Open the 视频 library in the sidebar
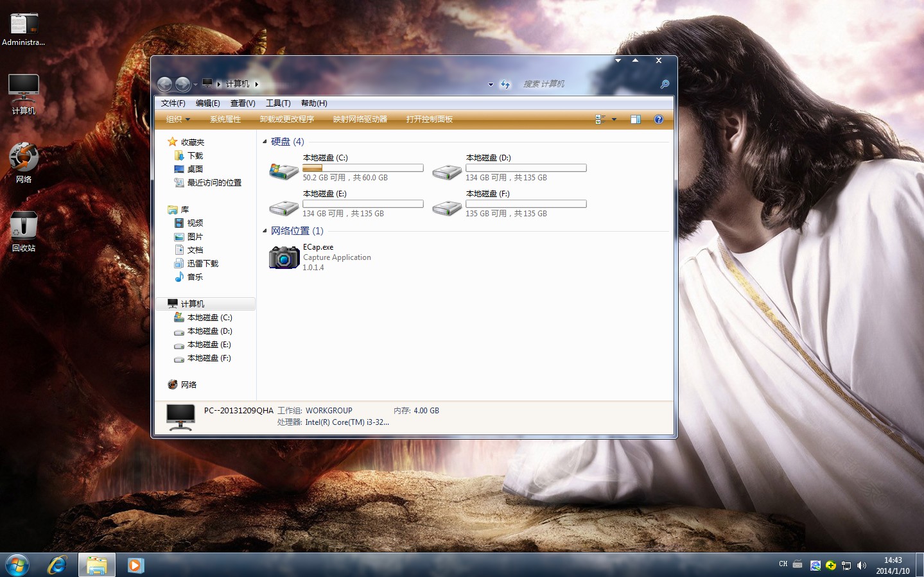Screen dimensions: 924x577 (x=189, y=223)
